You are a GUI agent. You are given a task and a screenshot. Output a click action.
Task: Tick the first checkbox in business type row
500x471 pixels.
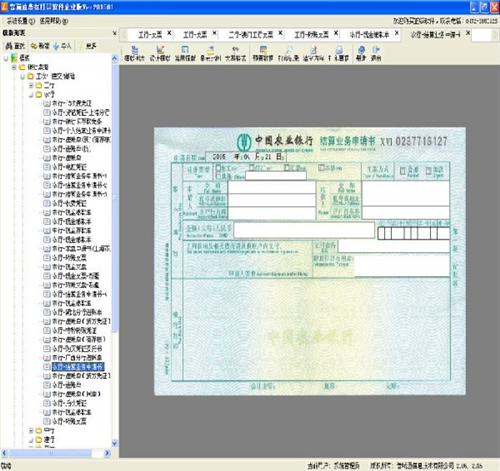click(219, 167)
